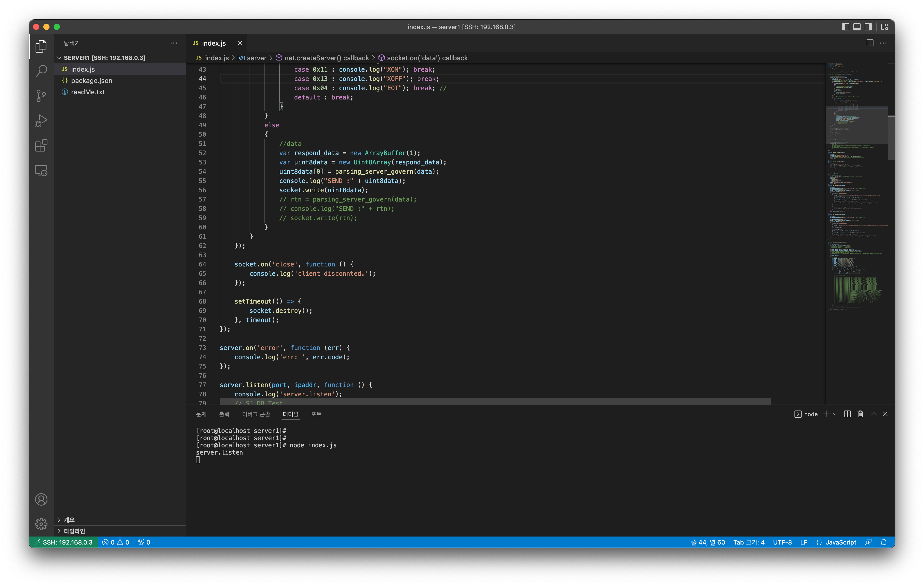This screenshot has height=586, width=924.
Task: Click the SSH: 192.168.0.3 remote indicator
Action: [63, 542]
